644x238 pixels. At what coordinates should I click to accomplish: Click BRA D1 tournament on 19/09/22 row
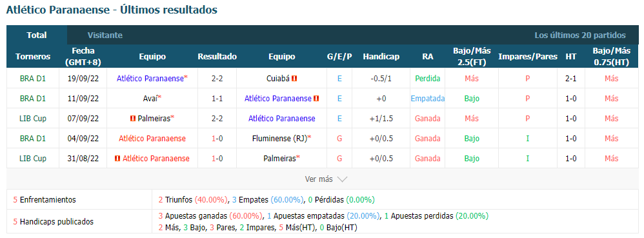click(x=33, y=79)
